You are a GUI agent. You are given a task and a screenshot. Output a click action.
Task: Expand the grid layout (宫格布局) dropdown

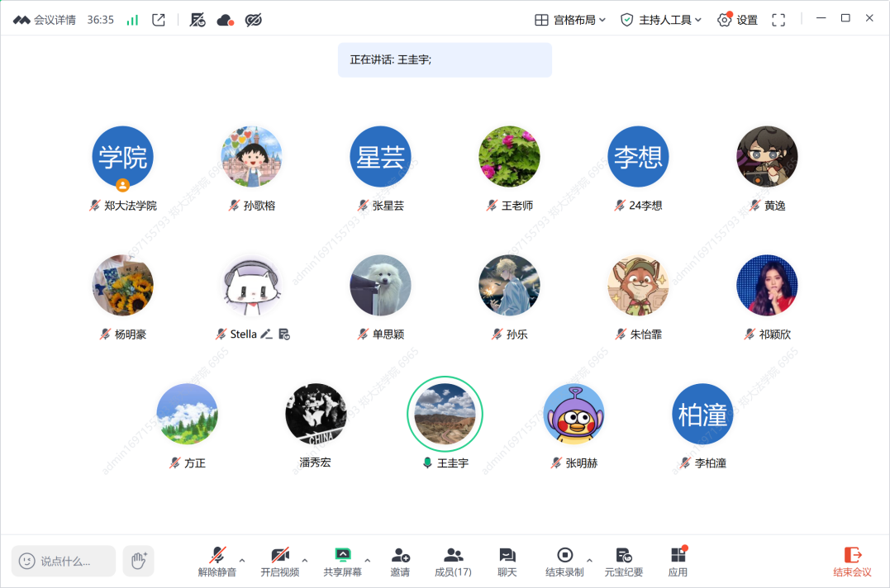[x=570, y=20]
